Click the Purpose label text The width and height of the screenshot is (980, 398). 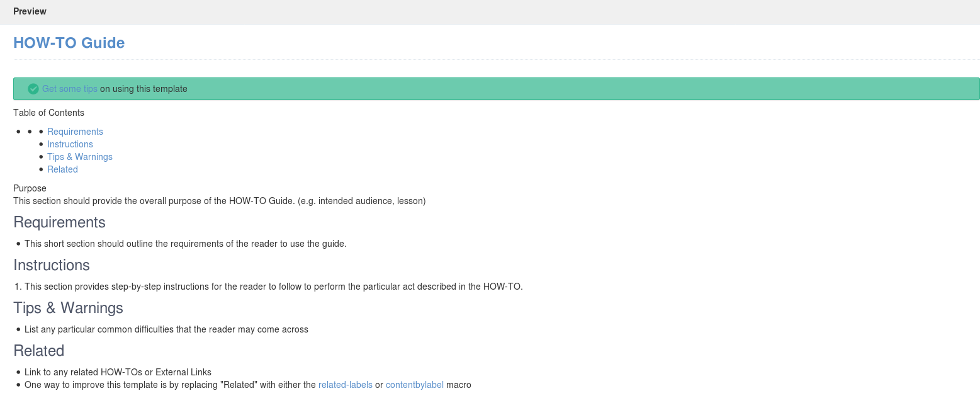click(30, 188)
